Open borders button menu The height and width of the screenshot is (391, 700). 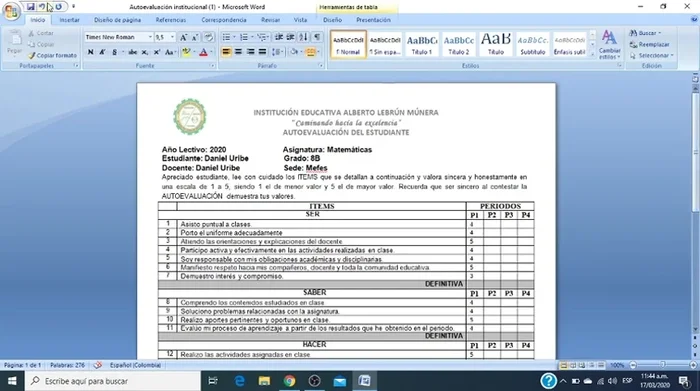coord(311,52)
